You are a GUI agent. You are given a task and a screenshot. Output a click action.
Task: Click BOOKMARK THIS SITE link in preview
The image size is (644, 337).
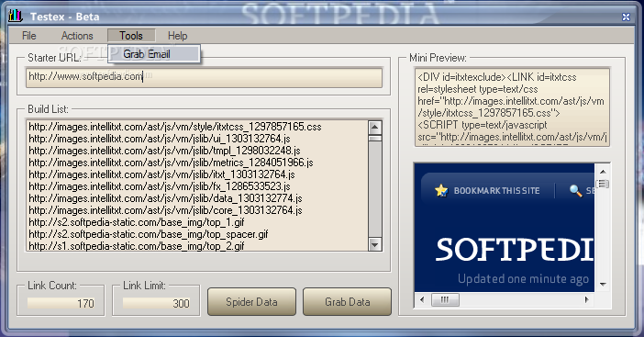click(x=497, y=191)
